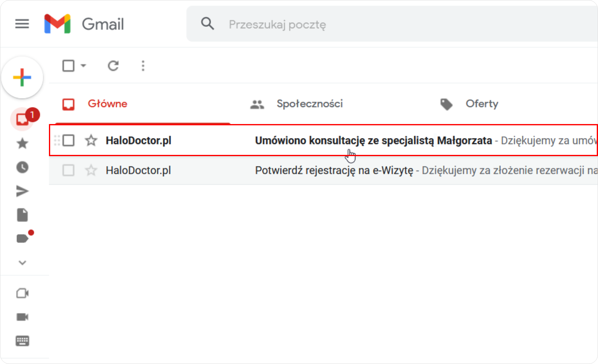Open the video camera sidebar icon

[22, 317]
